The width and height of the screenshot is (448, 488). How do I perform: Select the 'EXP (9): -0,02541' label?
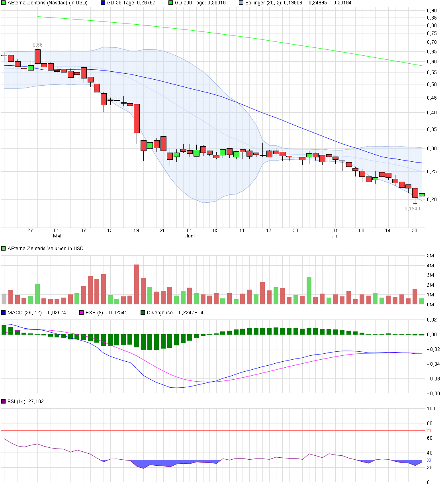106,313
